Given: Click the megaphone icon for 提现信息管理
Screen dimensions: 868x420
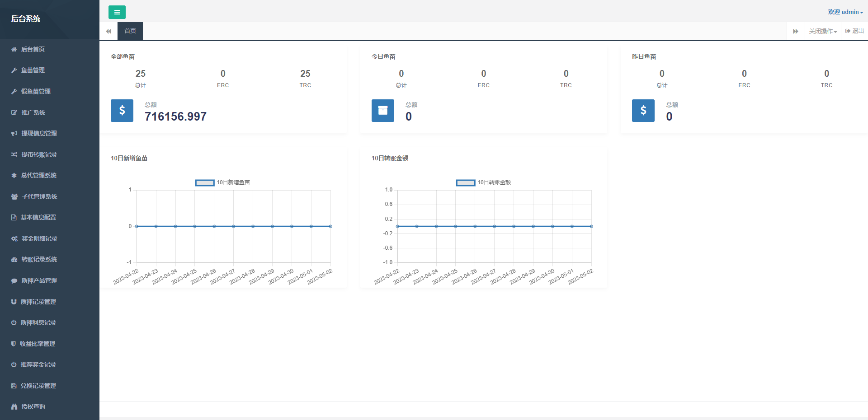Looking at the screenshot, I should [x=14, y=134].
